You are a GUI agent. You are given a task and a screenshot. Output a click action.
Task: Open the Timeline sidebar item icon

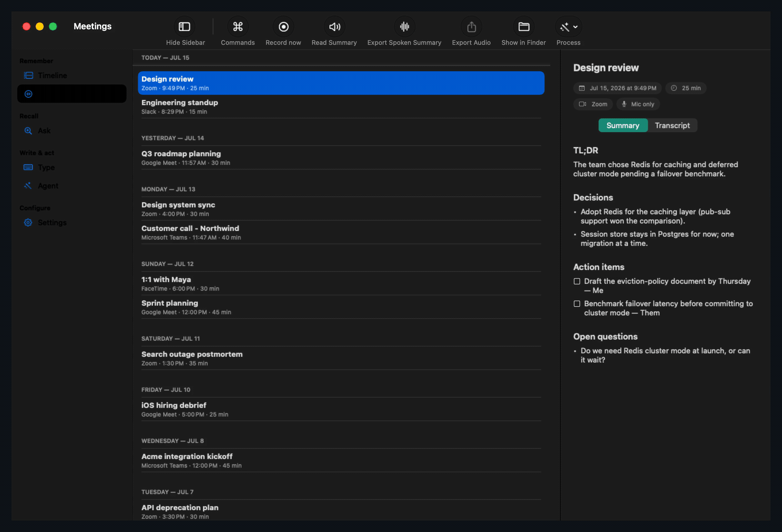[x=28, y=75]
